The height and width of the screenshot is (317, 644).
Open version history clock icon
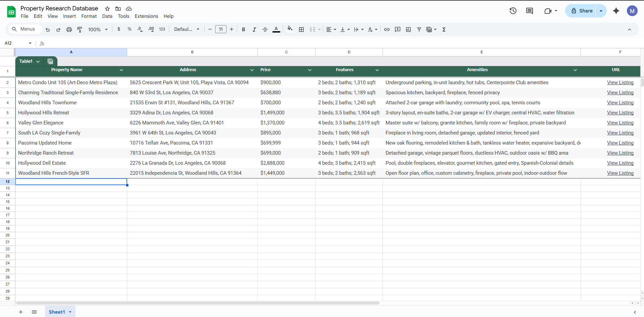click(x=513, y=11)
